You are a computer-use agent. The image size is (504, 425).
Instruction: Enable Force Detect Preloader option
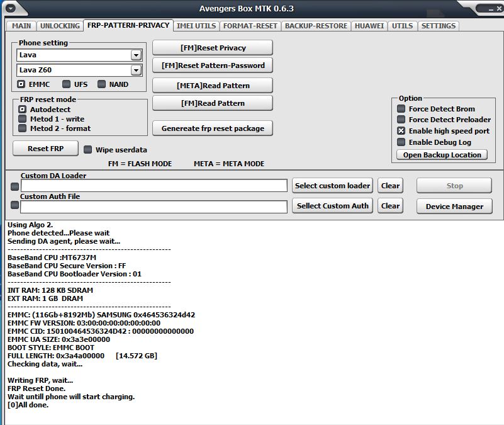[401, 120]
